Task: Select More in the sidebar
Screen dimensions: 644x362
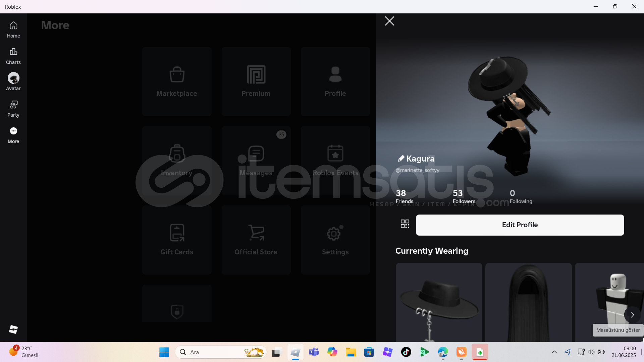Action: pyautogui.click(x=13, y=135)
